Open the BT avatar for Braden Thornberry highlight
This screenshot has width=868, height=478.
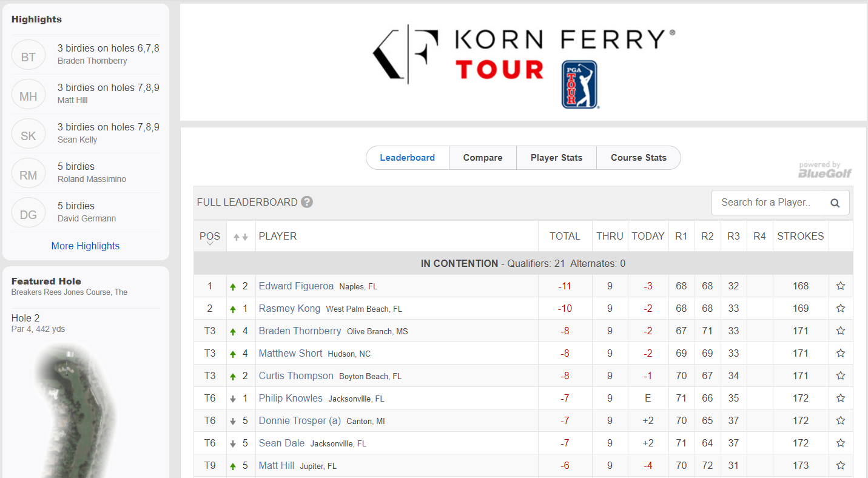[29, 57]
